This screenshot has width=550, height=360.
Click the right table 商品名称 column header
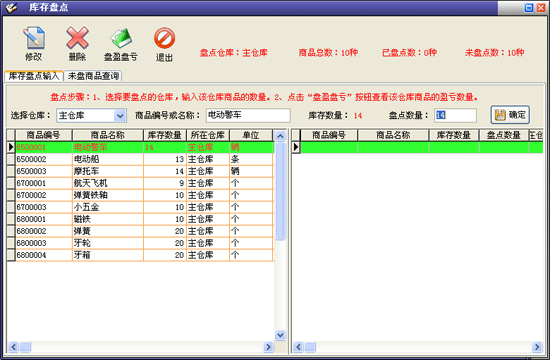[x=393, y=135]
